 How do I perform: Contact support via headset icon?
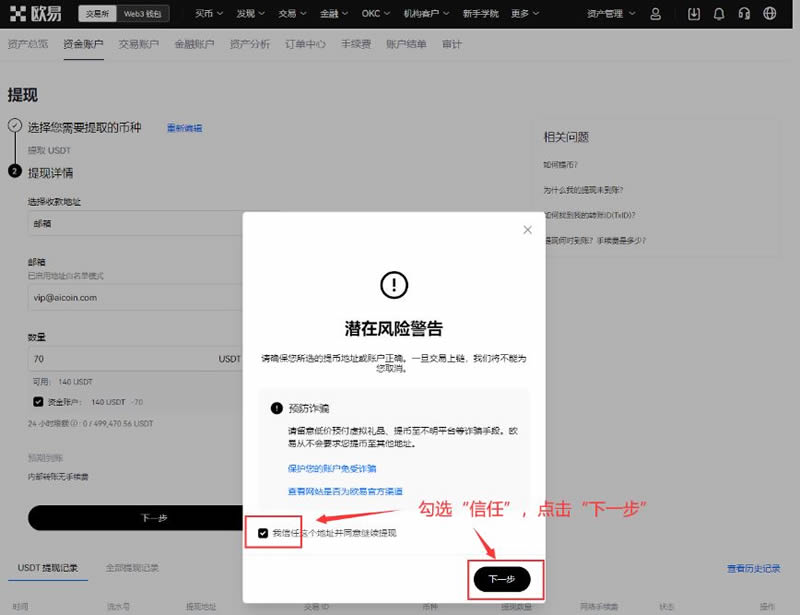click(x=745, y=14)
